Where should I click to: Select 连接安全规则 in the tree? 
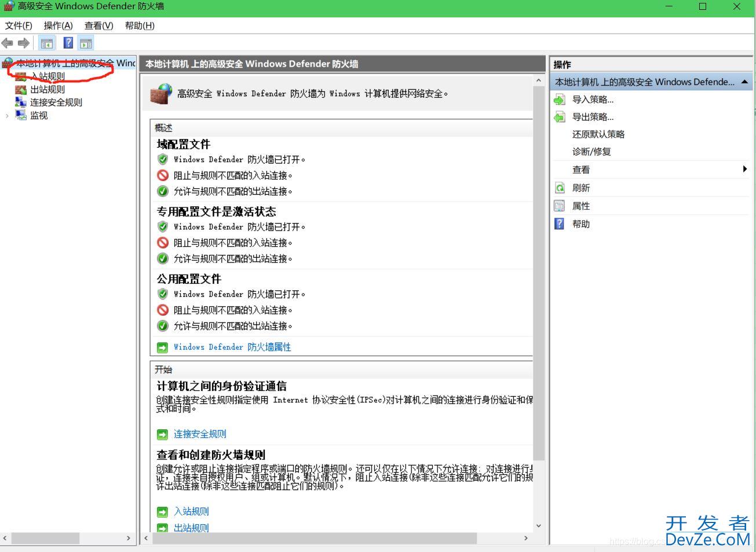click(x=56, y=102)
